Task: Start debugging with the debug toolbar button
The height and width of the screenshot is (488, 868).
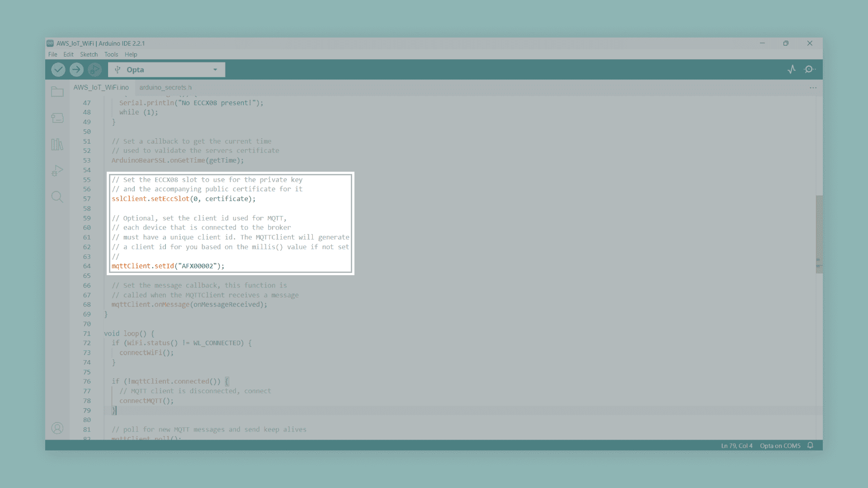Action: (x=94, y=70)
